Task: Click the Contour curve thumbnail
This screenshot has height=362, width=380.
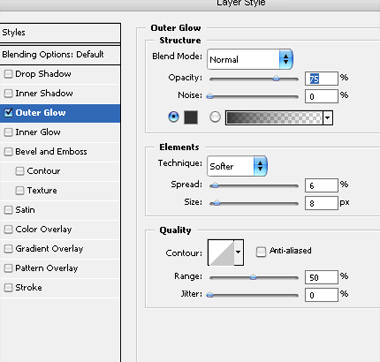Action: pyautogui.click(x=221, y=252)
